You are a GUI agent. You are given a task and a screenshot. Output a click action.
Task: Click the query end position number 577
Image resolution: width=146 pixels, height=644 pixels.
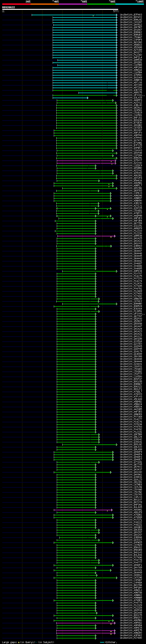(x=115, y=11)
